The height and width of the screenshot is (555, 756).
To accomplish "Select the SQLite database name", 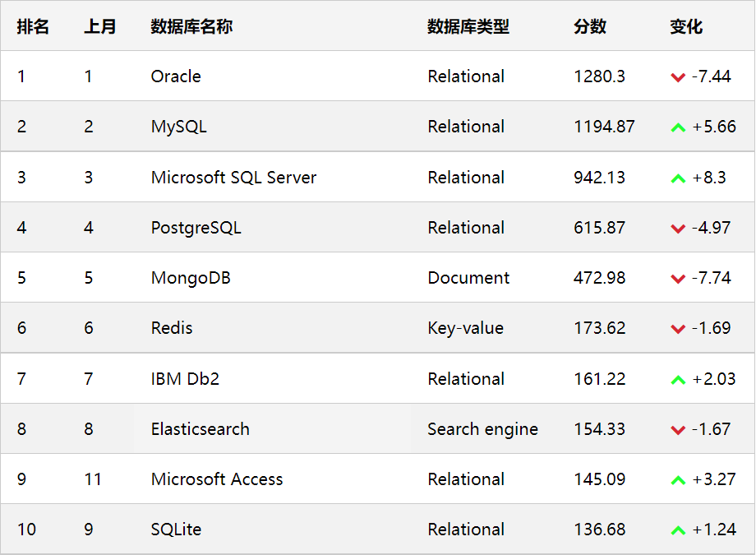I will [176, 530].
